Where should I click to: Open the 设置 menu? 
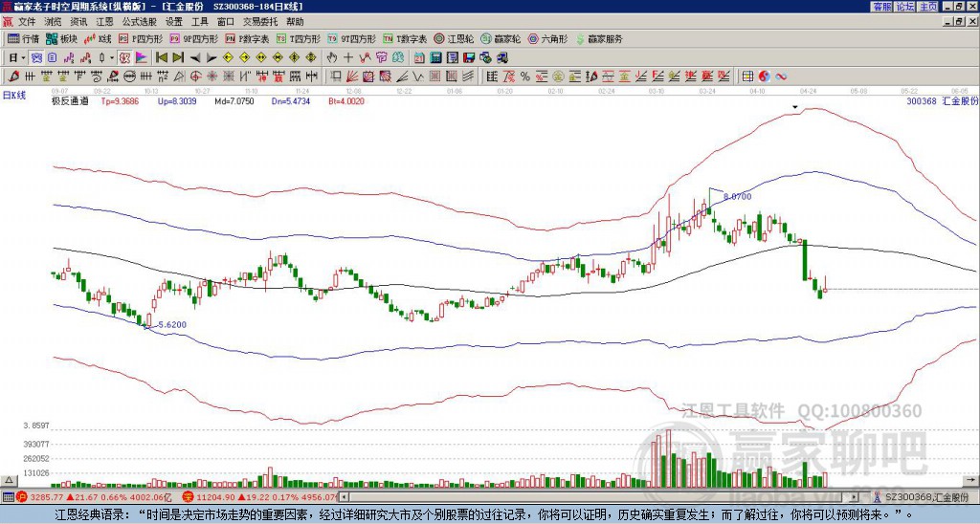click(174, 22)
